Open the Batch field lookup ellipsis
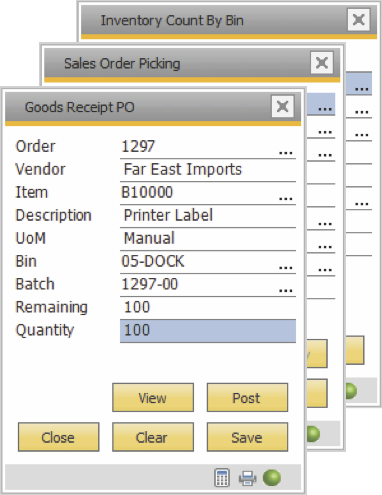Screen dimensions: 382x495 pos(285,290)
